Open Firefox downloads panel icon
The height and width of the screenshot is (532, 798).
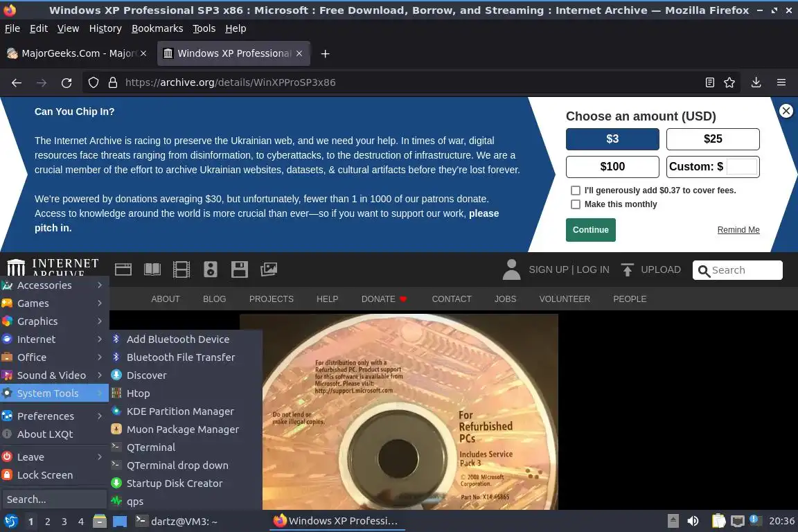(756, 82)
